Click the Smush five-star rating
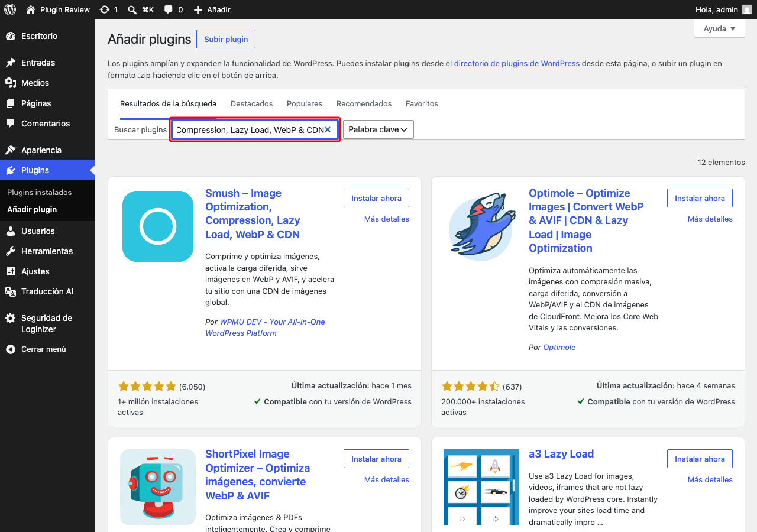Image resolution: width=757 pixels, height=532 pixels. 147,387
